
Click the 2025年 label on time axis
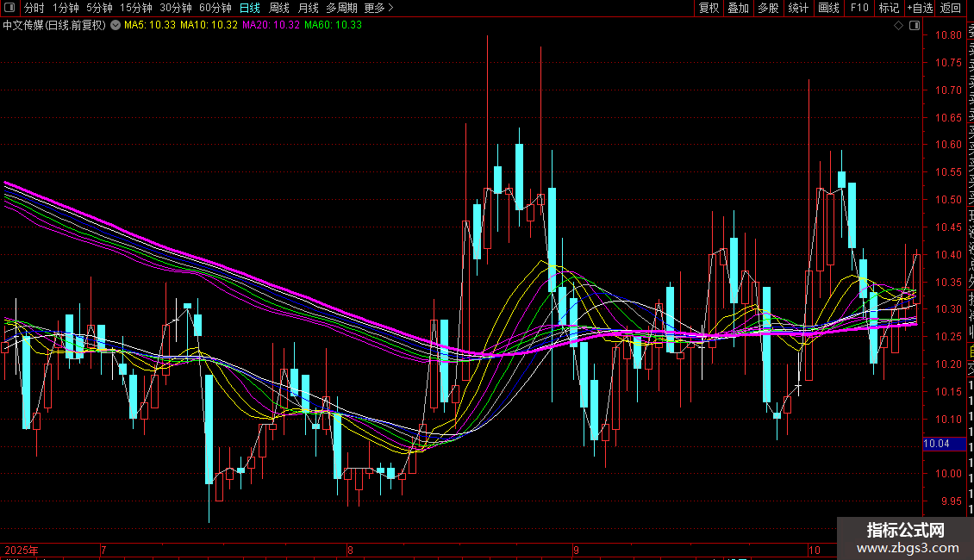[x=22, y=550]
